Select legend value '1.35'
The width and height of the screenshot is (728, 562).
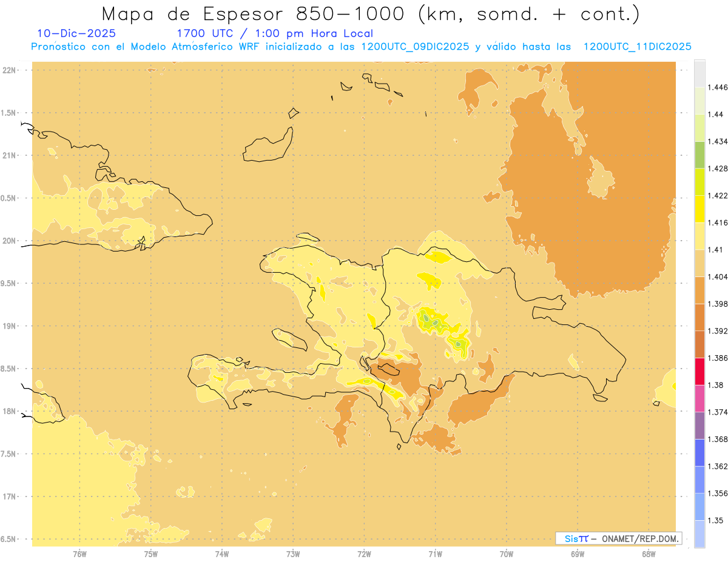[x=716, y=520]
